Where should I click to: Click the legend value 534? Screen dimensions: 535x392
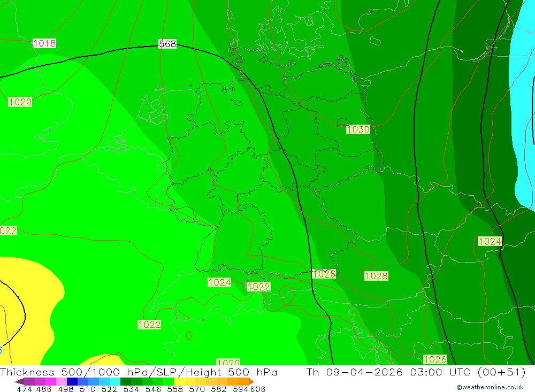point(131,389)
